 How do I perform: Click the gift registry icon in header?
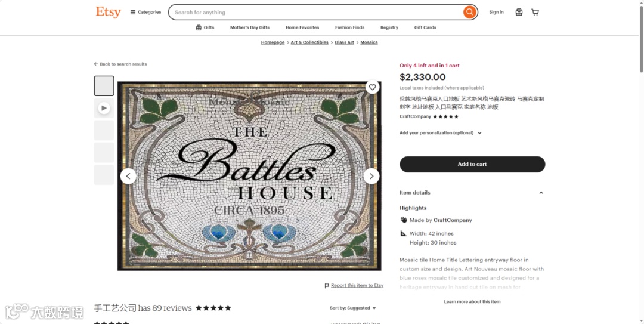point(519,12)
